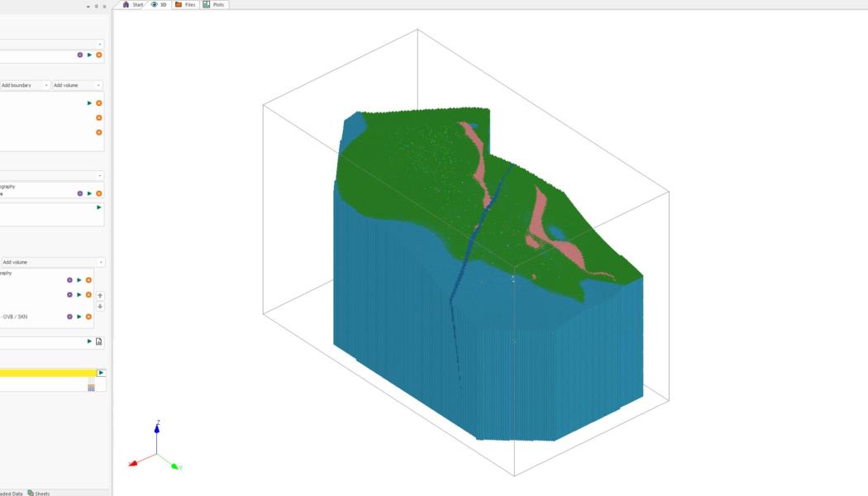
Task: Move a volume up with the up arrow icon
Action: click(x=99, y=294)
